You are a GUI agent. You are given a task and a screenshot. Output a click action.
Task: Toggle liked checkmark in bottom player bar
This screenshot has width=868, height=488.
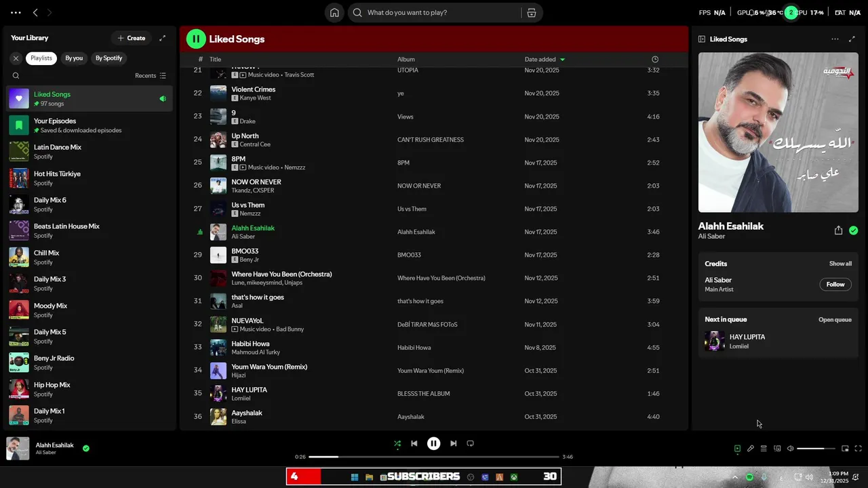(86, 448)
